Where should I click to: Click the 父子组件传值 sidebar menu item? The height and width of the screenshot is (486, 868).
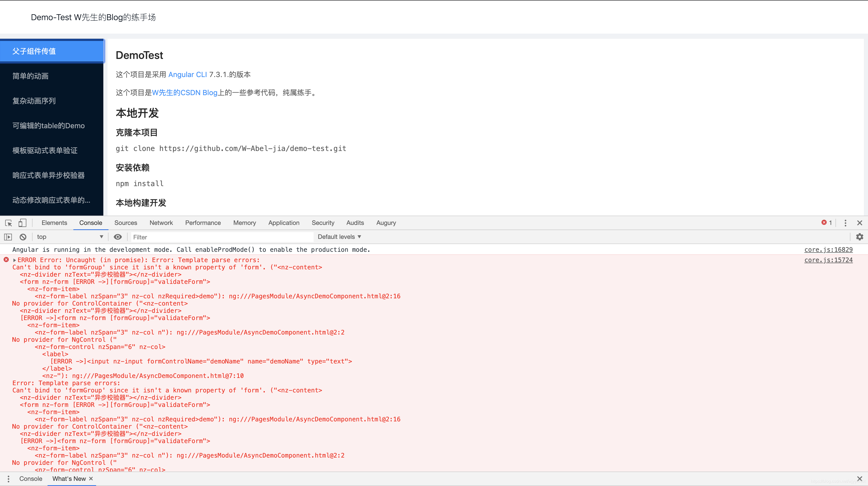pos(52,51)
